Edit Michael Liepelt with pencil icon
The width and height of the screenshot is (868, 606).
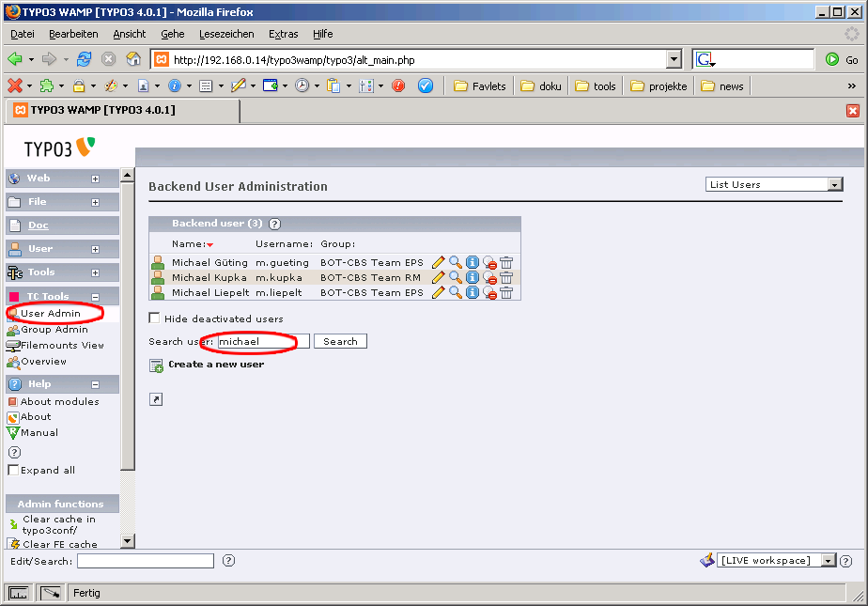tap(438, 292)
